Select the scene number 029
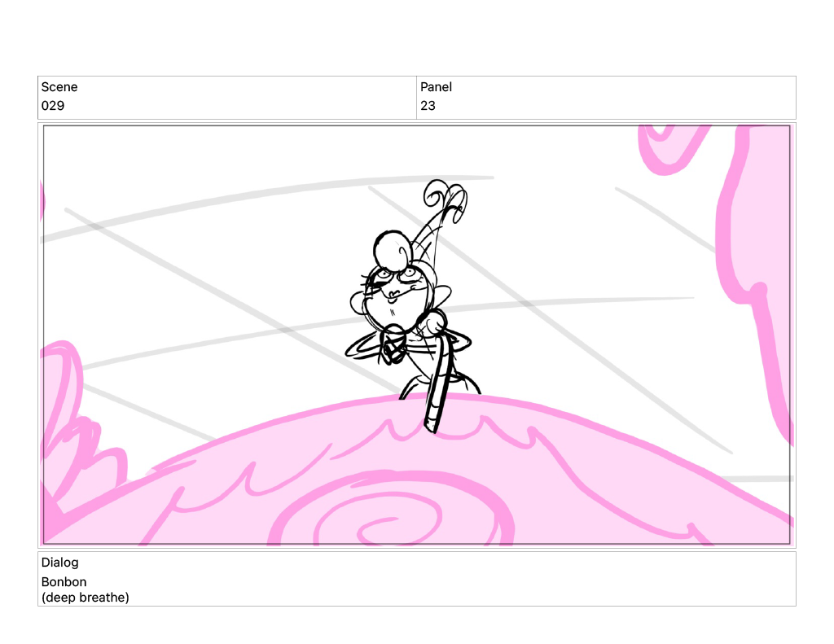 [x=53, y=106]
